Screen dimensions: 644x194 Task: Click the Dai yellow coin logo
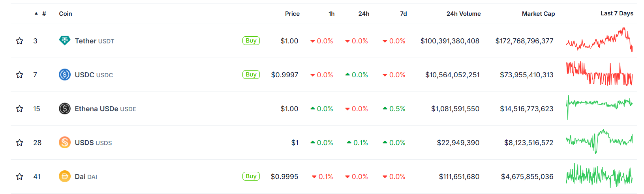(x=65, y=176)
